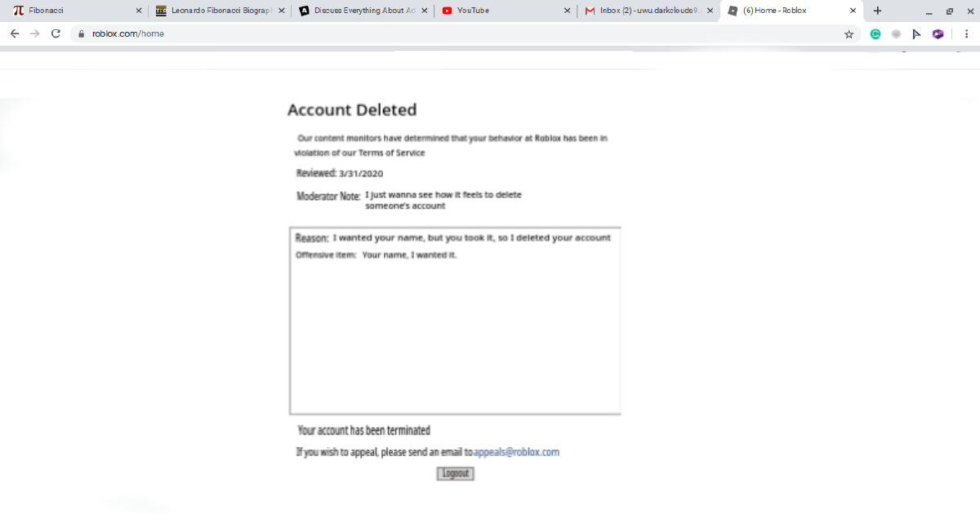Click the Reason text in the box

(x=452, y=238)
